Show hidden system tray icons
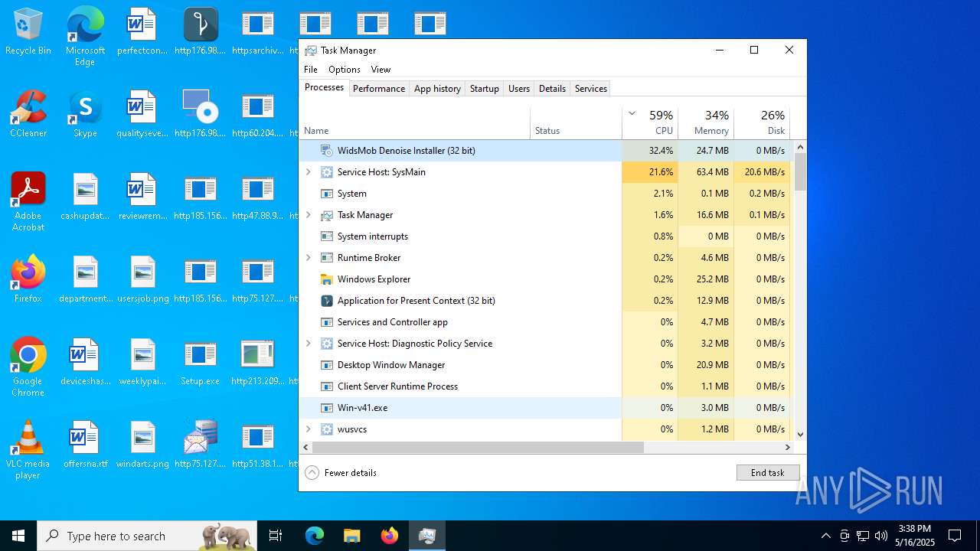The width and height of the screenshot is (980, 551). coord(825,536)
